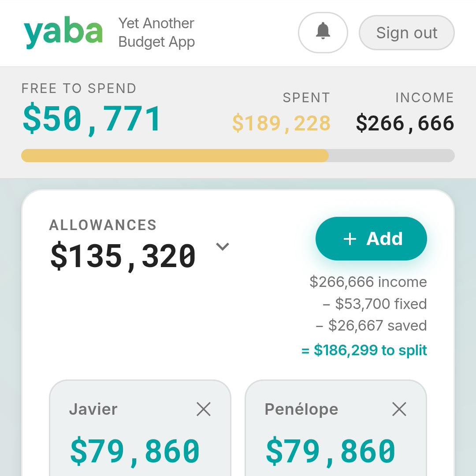Image resolution: width=476 pixels, height=476 pixels.
Task: Remove Javier's allowance card
Action: 203,409
